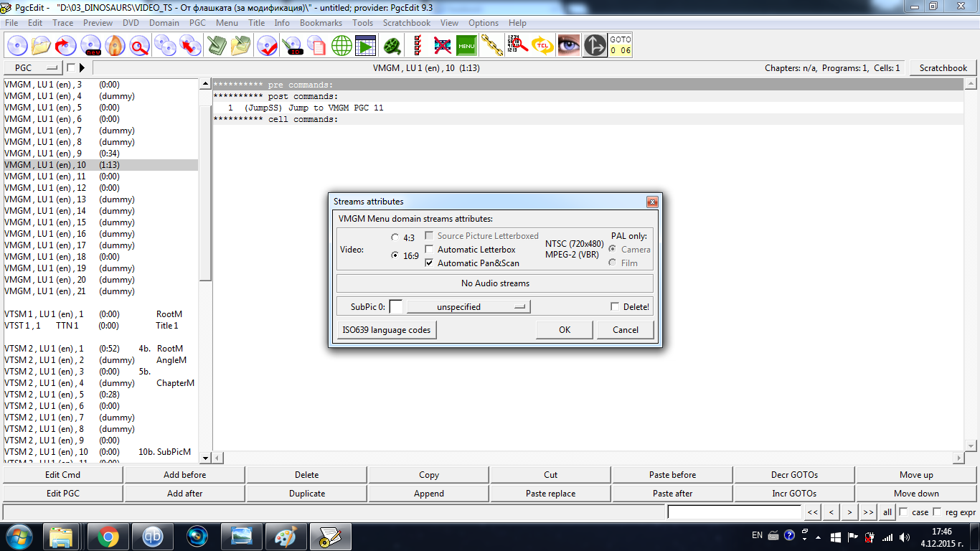Select the 4:3 video aspect radio button
This screenshot has width=980, height=551.
pos(395,237)
